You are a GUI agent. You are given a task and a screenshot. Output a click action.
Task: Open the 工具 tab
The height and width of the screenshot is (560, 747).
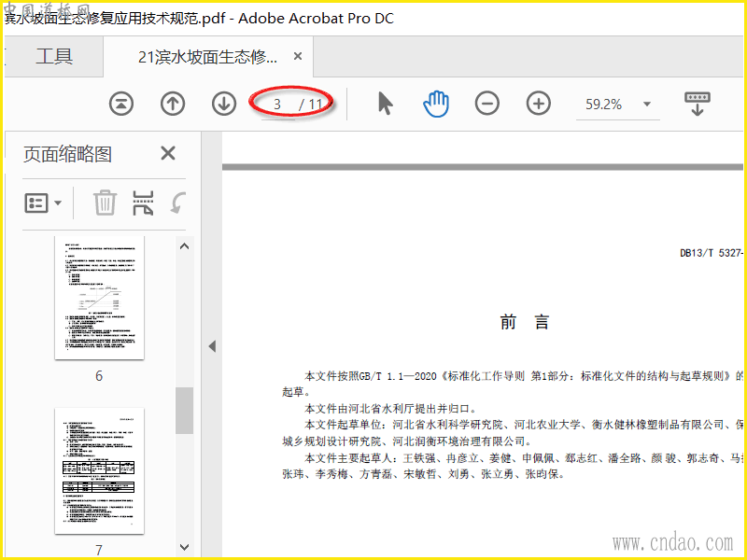pyautogui.click(x=54, y=57)
